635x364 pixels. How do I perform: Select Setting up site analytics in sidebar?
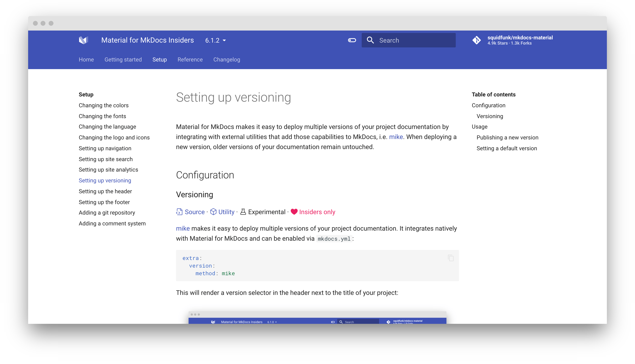(x=108, y=170)
